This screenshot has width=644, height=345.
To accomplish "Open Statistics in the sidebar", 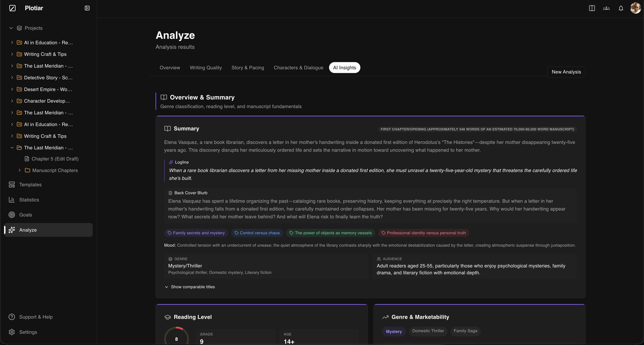I will click(x=49, y=200).
